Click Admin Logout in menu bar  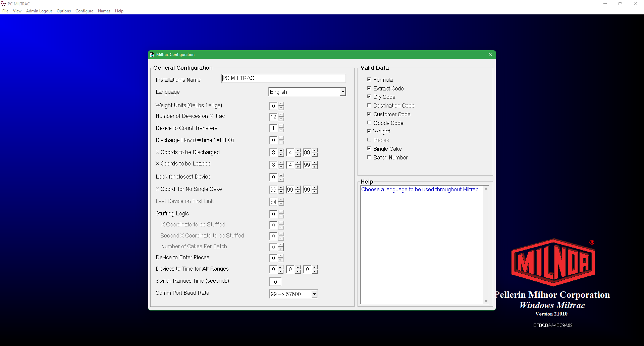(x=39, y=11)
